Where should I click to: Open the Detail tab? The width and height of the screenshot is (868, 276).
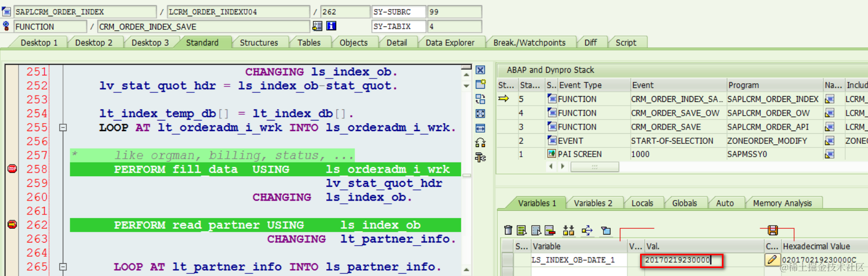(x=397, y=42)
